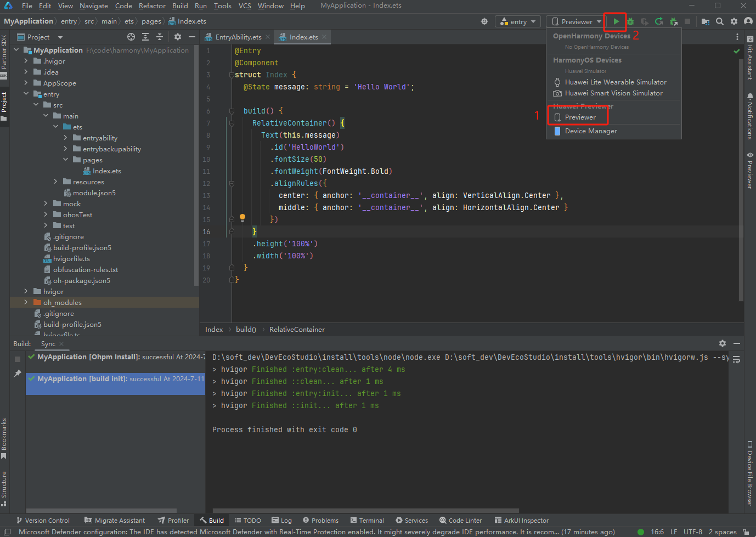Click UTF-8 encoding in status bar
This screenshot has width=756, height=537.
(x=693, y=532)
